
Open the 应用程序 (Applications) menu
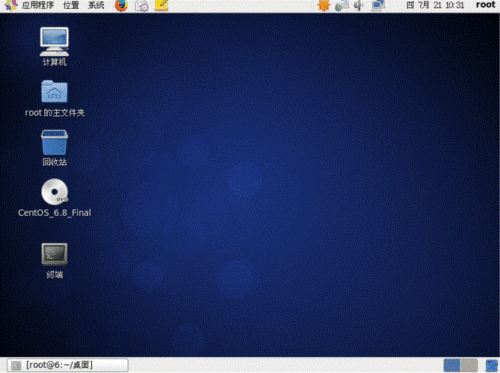click(x=38, y=5)
